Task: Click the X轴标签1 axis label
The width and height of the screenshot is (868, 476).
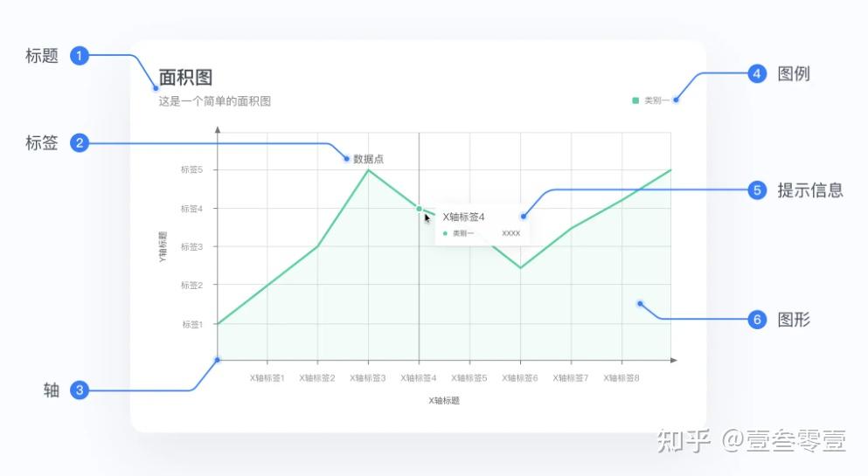Action: click(x=267, y=378)
